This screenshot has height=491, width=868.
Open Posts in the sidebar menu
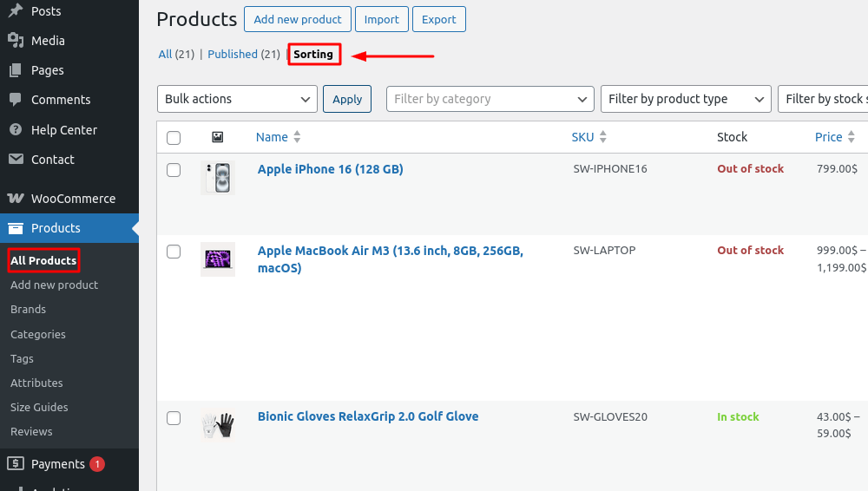46,11
